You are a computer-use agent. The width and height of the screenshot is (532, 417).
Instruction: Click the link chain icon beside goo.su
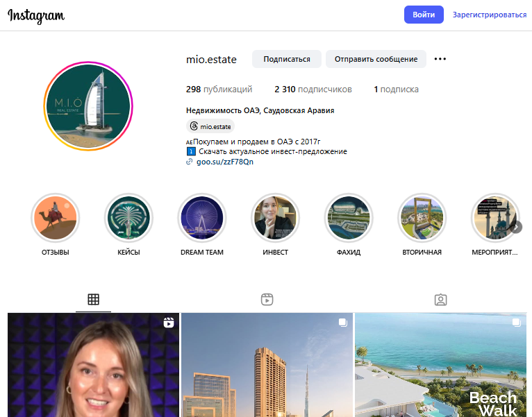[190, 162]
